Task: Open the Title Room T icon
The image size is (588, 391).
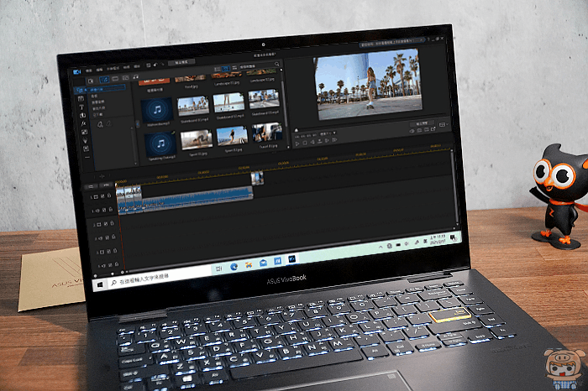Action: point(81,107)
